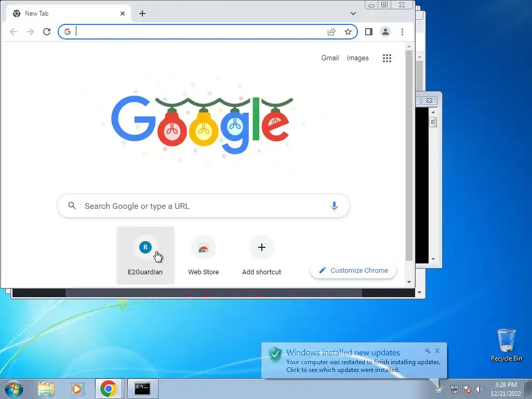The width and height of the screenshot is (532, 399).
Task: Click the Chrome page vertical scrollbar thumb
Action: click(409, 156)
